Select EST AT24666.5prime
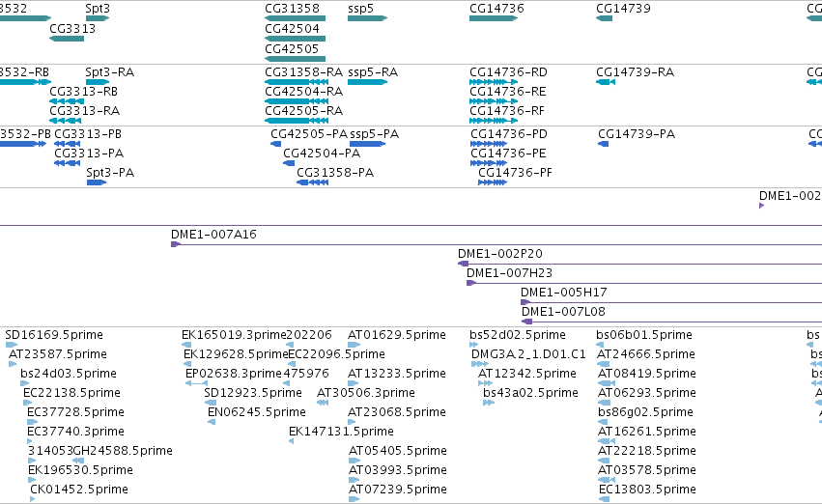The width and height of the screenshot is (822, 504). (604, 364)
